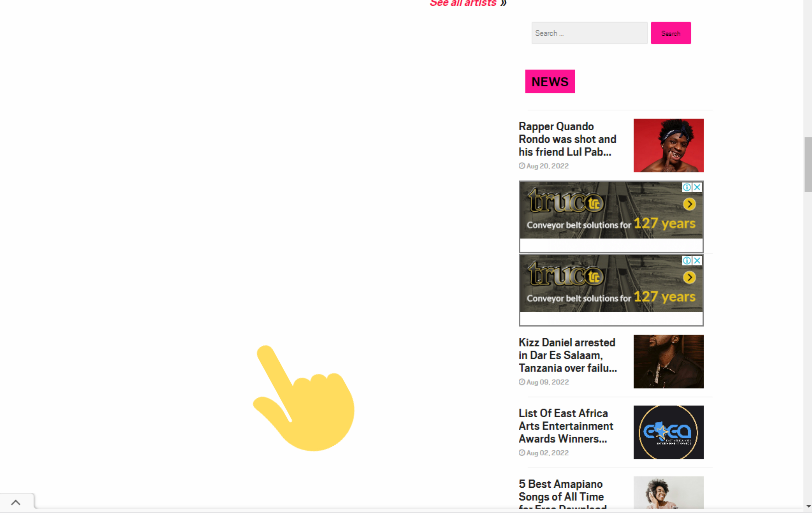Open the Rapper Quando Rondo article headline
This screenshot has width=812, height=515.
pyautogui.click(x=567, y=139)
